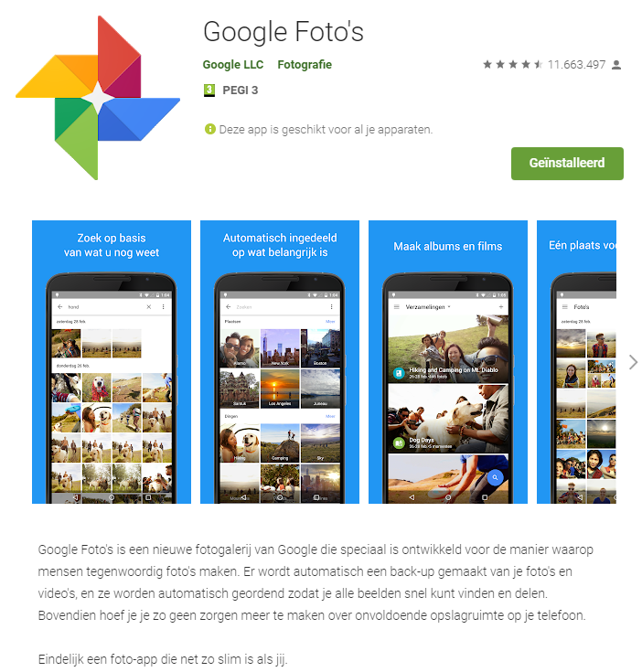Tap the blue search button in the albums screenshot
Viewport: 642px width, 672px height.
495,477
